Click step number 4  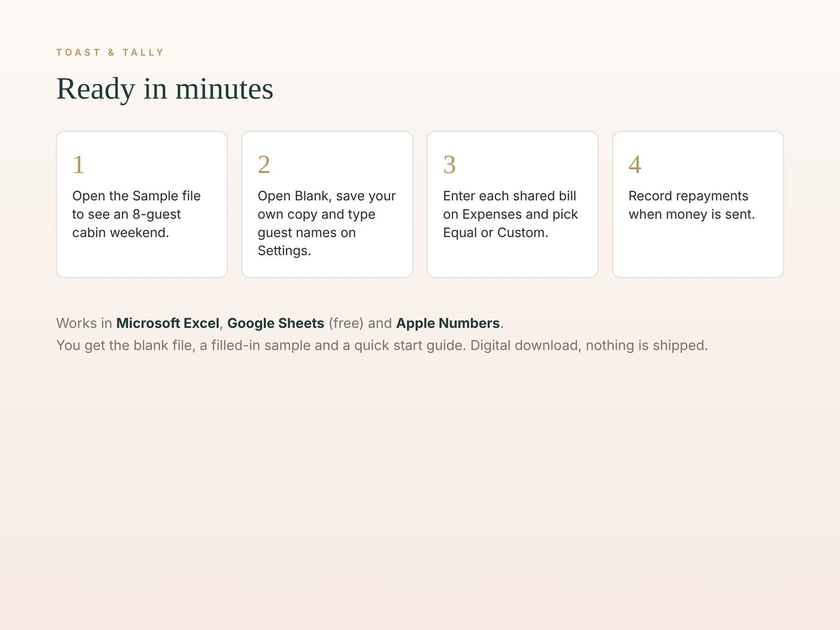click(635, 164)
